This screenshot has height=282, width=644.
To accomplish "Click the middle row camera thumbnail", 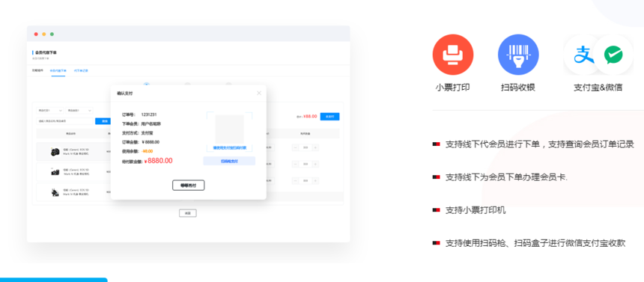I will (55, 172).
